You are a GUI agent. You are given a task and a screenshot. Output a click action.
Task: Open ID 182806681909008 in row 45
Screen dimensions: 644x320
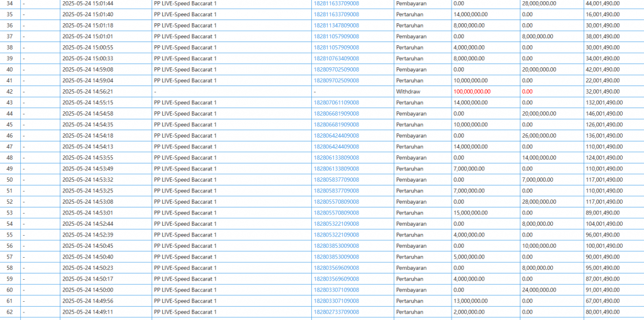coord(336,124)
